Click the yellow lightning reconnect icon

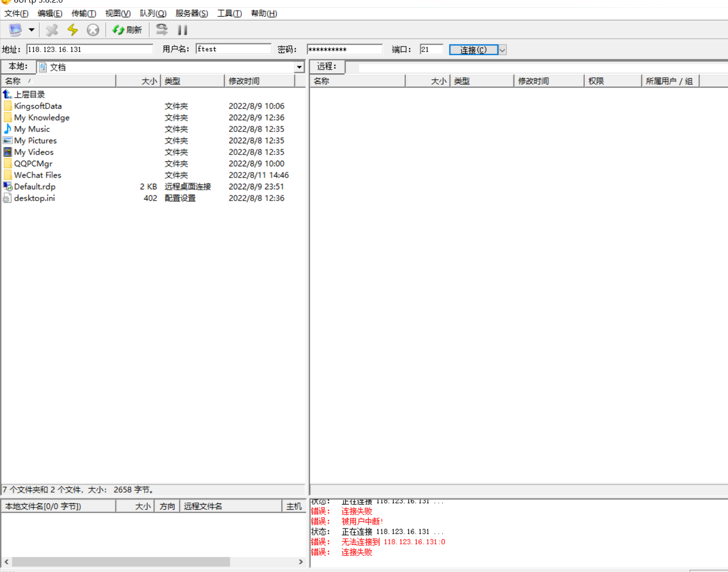coord(73,30)
